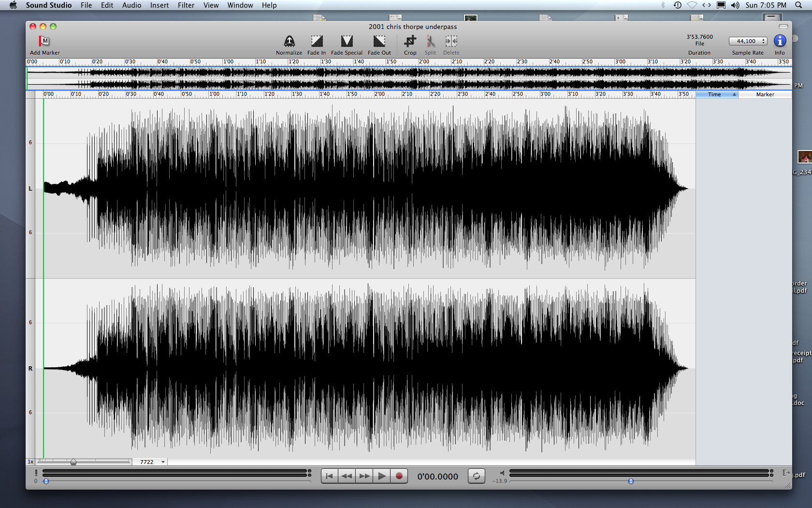The height and width of the screenshot is (508, 812).
Task: Toggle the toolbar pill button in title bar
Action: pos(783,27)
